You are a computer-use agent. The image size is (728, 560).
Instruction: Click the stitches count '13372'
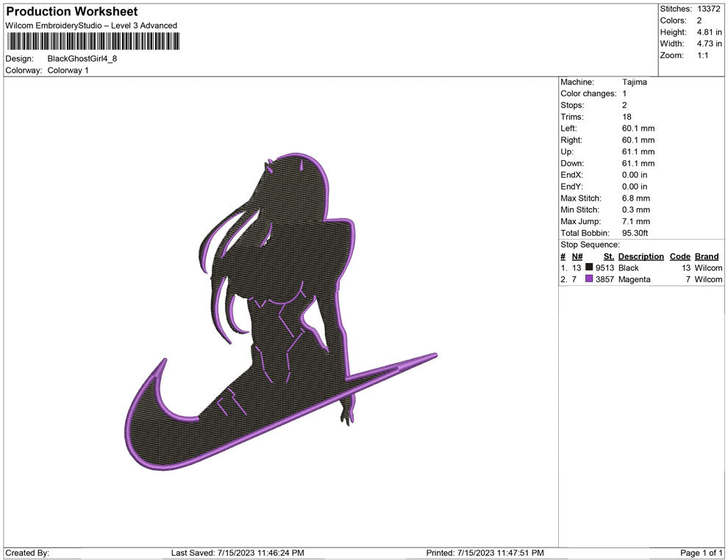pos(708,9)
